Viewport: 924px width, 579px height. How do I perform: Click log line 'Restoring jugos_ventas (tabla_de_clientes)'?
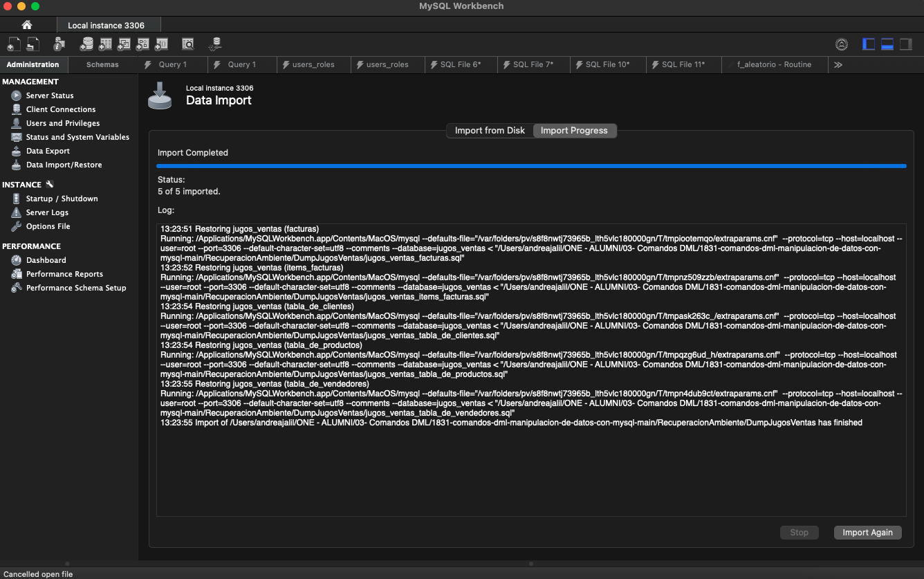257,306
